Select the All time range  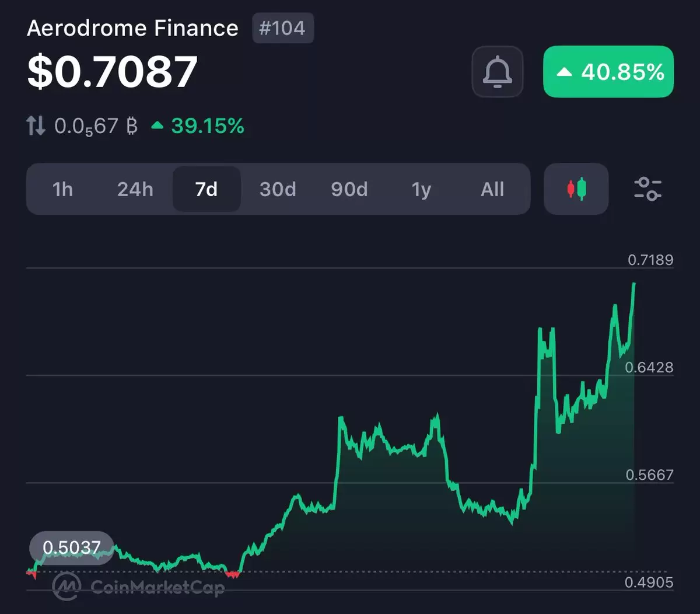click(x=492, y=189)
